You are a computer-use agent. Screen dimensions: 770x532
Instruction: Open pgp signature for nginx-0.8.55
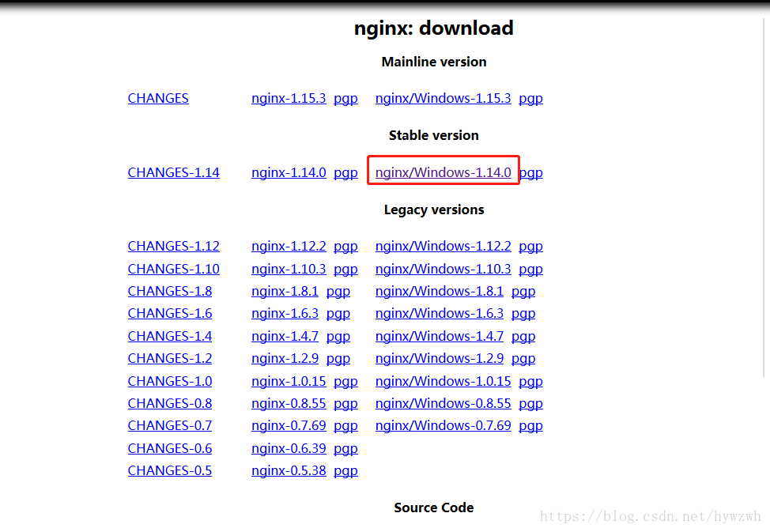pyautogui.click(x=345, y=404)
